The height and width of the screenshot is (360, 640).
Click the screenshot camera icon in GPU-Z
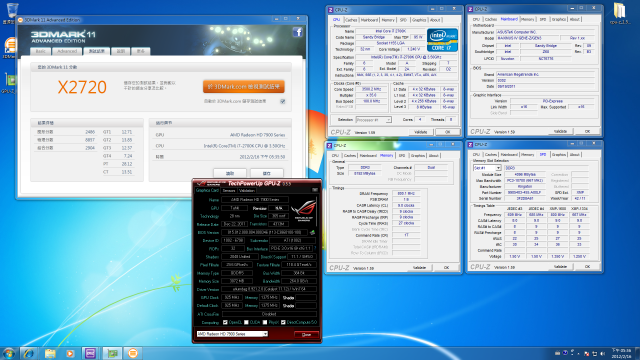[315, 190]
